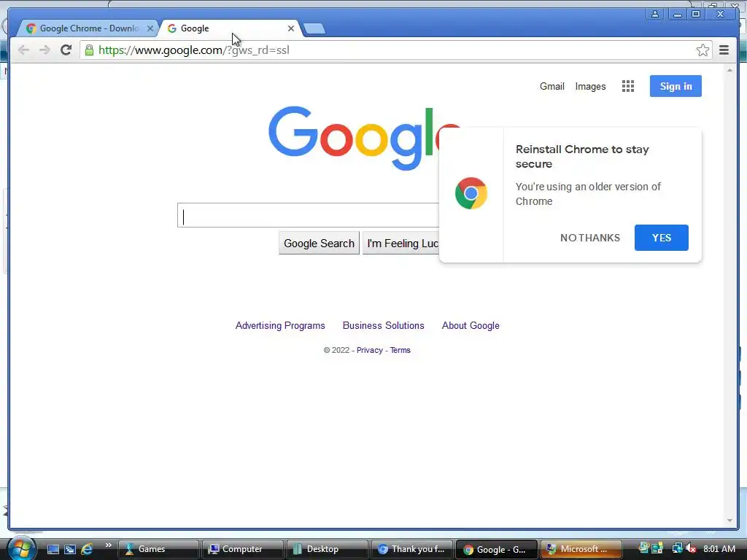Switch to the Thank you f... taskbar window
The width and height of the screenshot is (747, 560).
point(411,549)
